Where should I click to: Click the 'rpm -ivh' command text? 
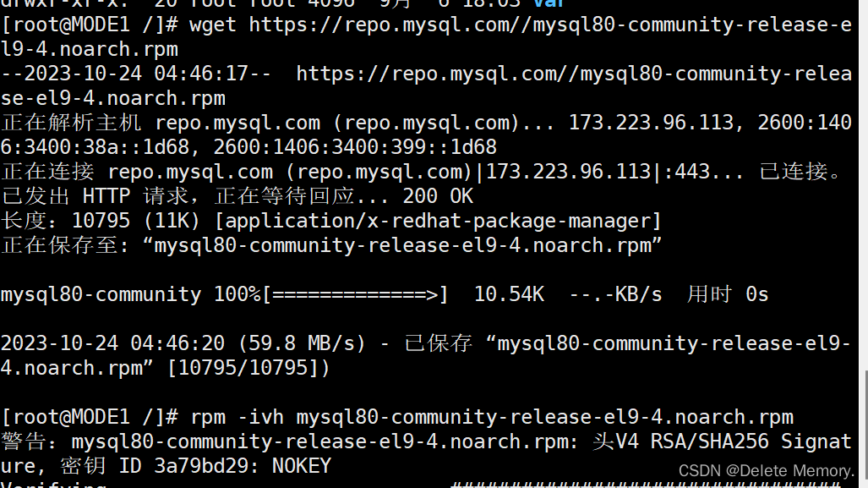pos(237,417)
